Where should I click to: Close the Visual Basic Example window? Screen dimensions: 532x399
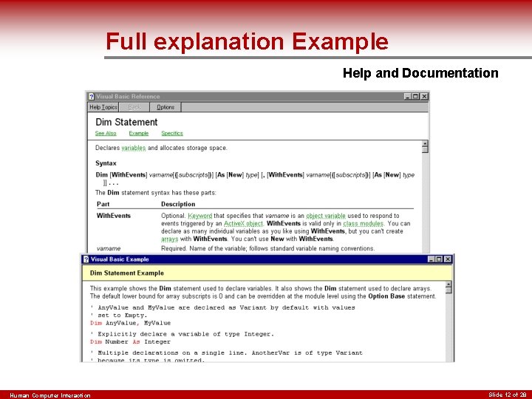click(448, 259)
